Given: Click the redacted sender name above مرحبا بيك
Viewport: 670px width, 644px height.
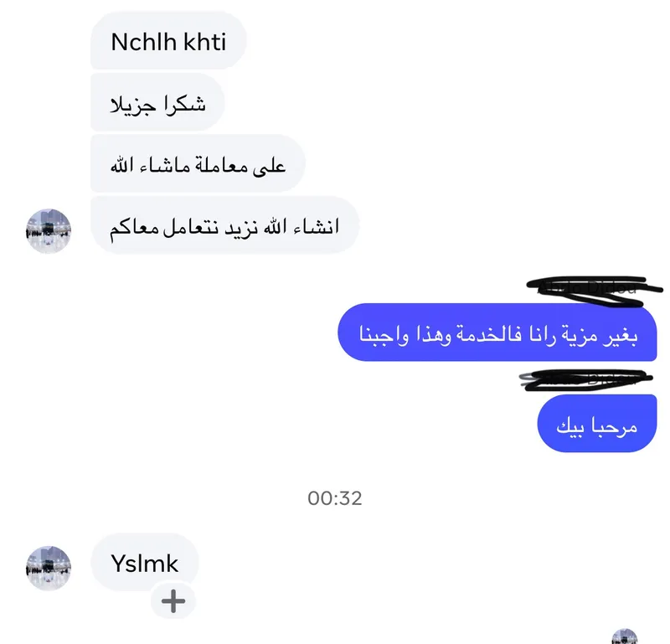Looking at the screenshot, I should 586,379.
